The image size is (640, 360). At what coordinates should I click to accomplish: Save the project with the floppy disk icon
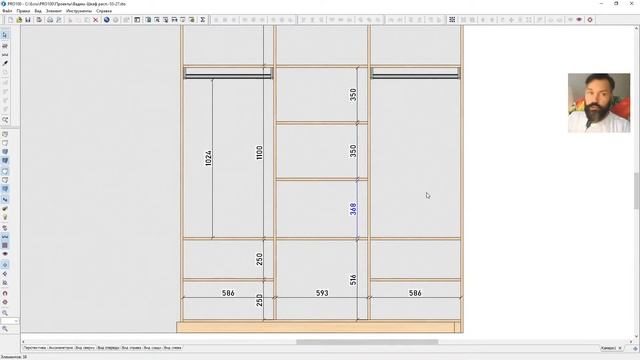coord(28,20)
